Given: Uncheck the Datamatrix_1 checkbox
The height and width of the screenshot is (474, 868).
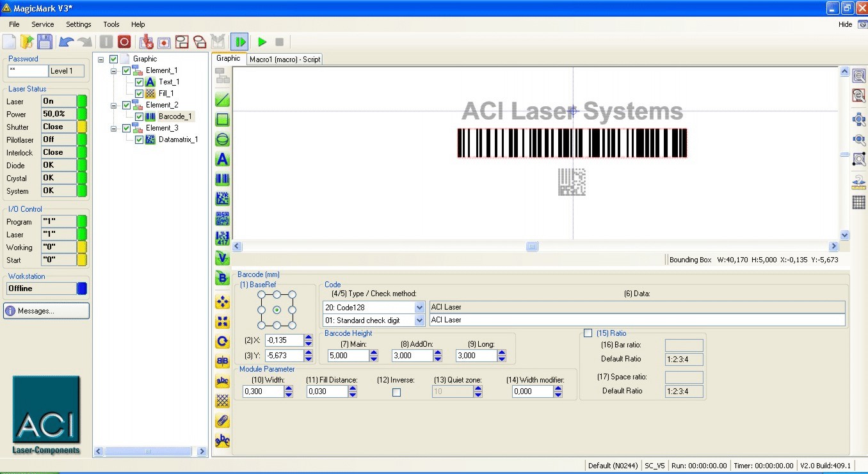Looking at the screenshot, I should pyautogui.click(x=139, y=139).
